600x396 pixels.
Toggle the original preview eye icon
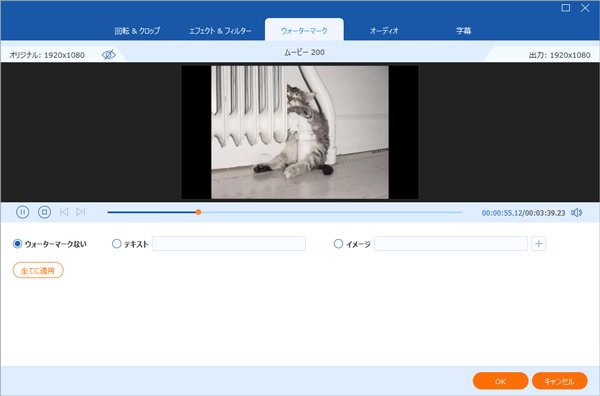coord(109,55)
